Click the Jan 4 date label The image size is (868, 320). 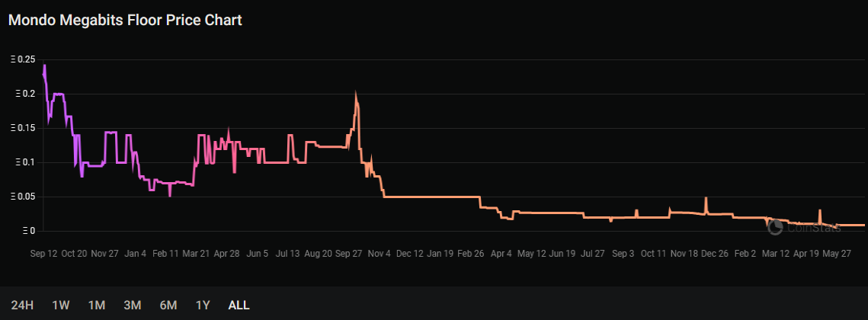click(x=136, y=254)
